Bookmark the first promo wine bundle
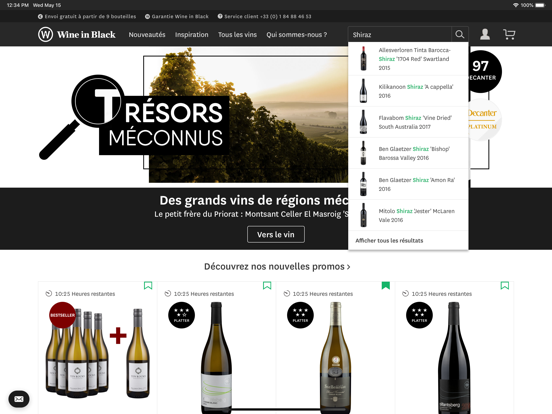 pos(148,285)
